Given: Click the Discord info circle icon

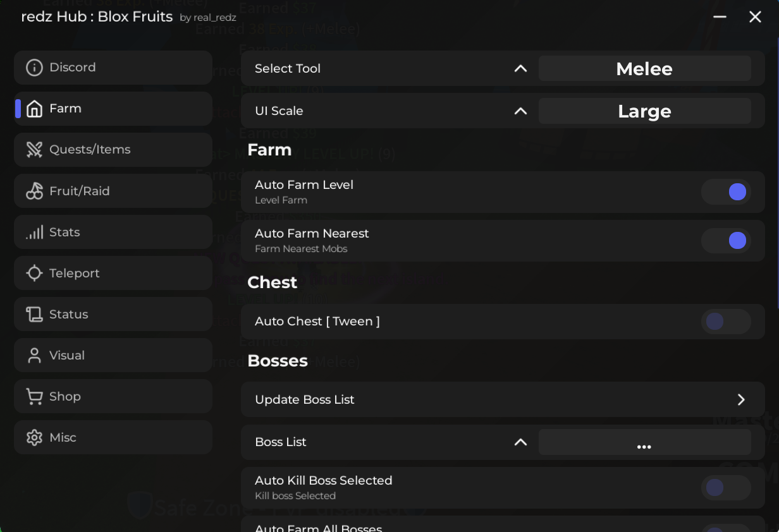Looking at the screenshot, I should [x=34, y=68].
